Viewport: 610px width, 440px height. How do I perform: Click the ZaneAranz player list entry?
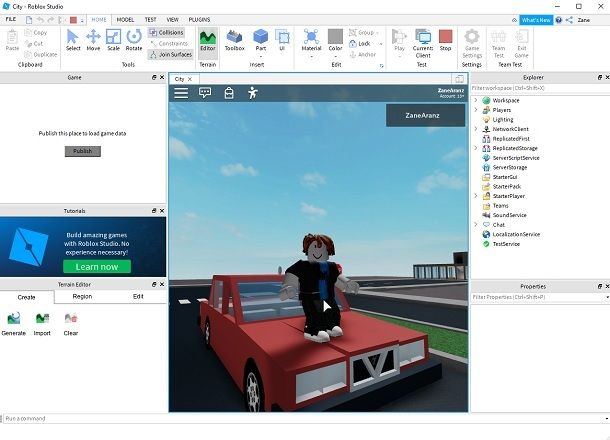point(425,115)
